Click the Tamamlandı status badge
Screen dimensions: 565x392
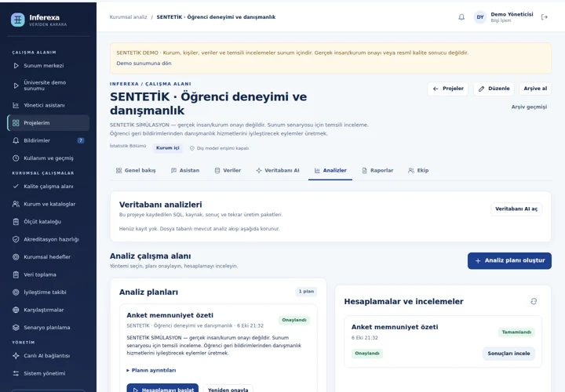point(516,332)
